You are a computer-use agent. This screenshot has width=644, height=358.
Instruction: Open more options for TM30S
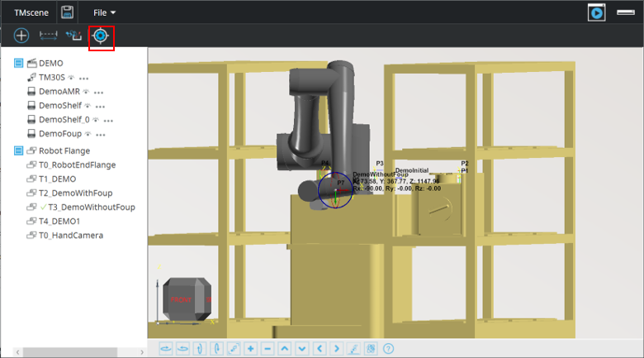83,78
